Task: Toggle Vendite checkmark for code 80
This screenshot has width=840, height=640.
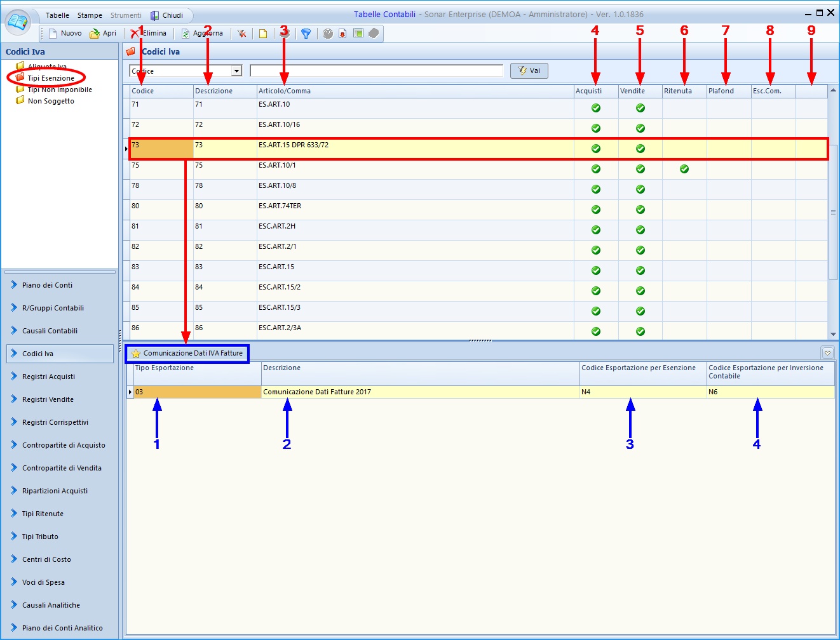Action: 640,210
